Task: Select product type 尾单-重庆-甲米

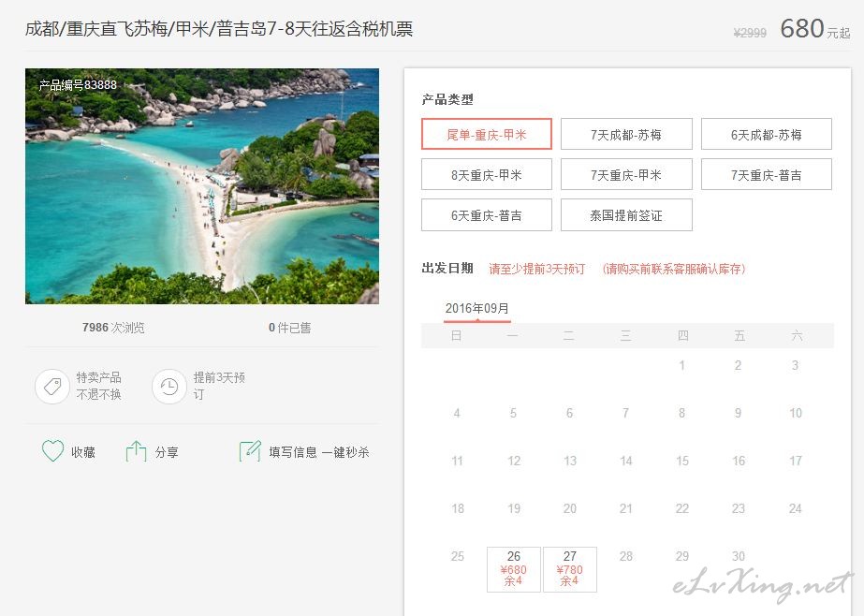Action: [487, 134]
